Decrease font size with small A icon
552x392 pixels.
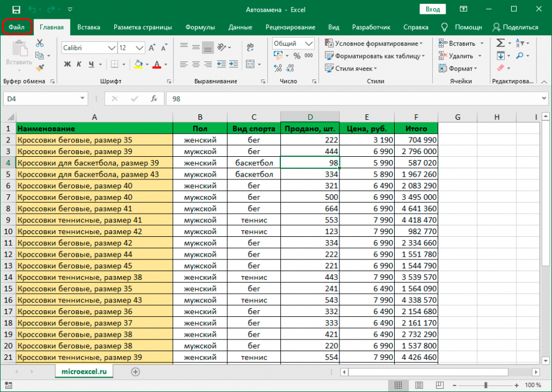(x=164, y=48)
